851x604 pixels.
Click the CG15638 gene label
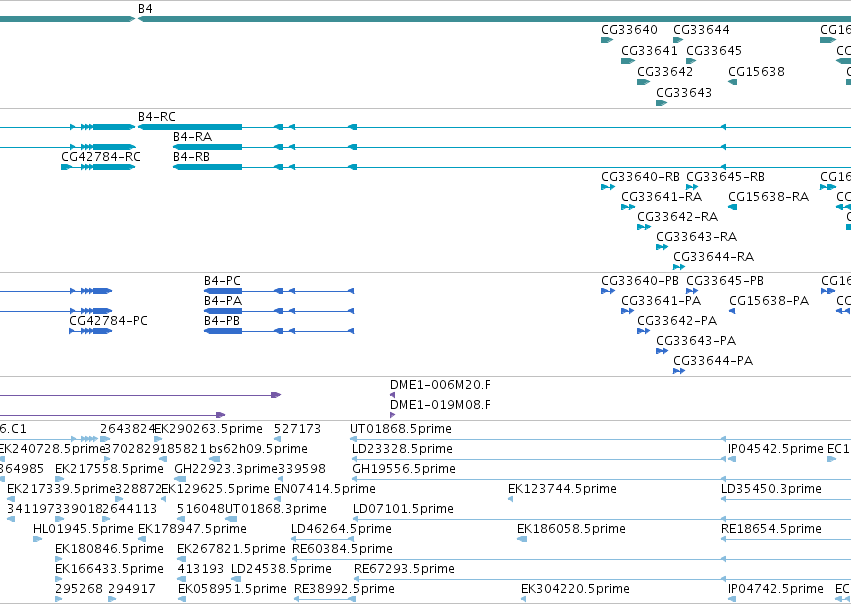756,72
